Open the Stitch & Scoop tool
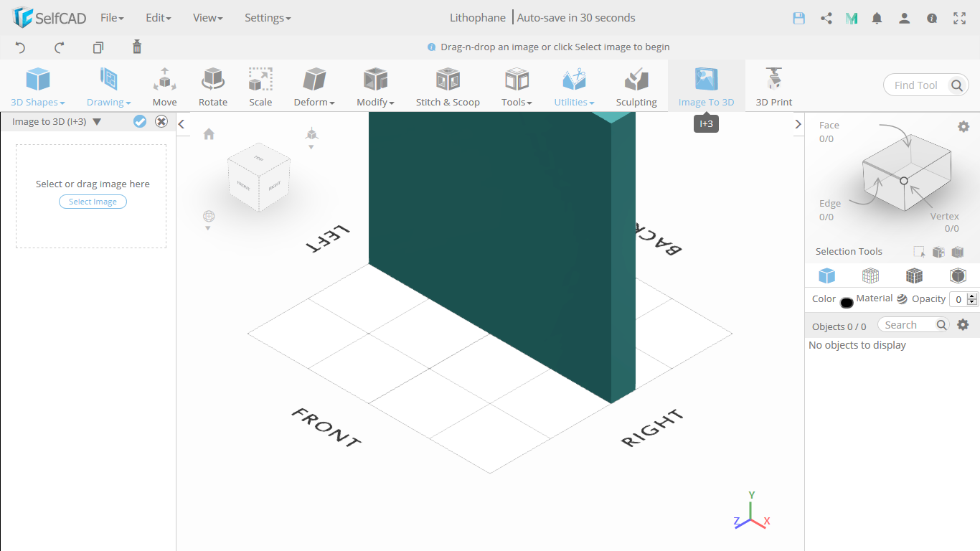This screenshot has width=980, height=551. tap(448, 85)
